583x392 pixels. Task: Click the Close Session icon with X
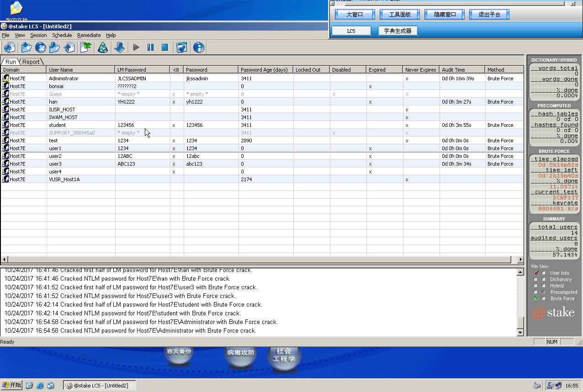(41, 47)
